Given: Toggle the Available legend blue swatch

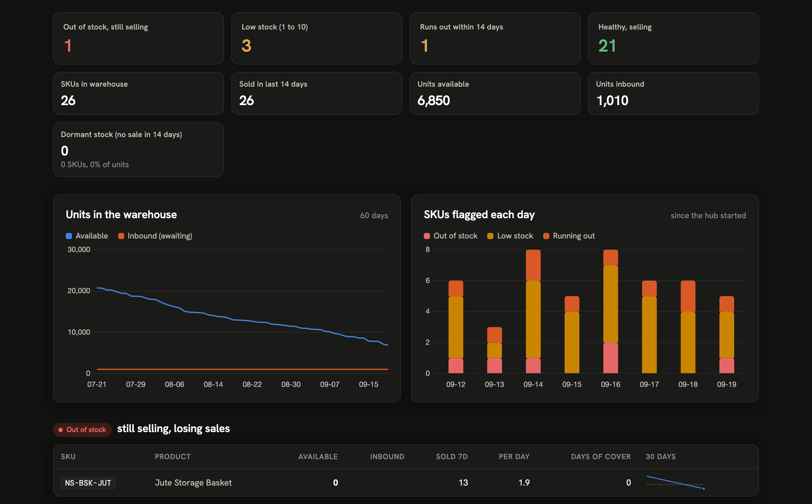Looking at the screenshot, I should pos(69,236).
